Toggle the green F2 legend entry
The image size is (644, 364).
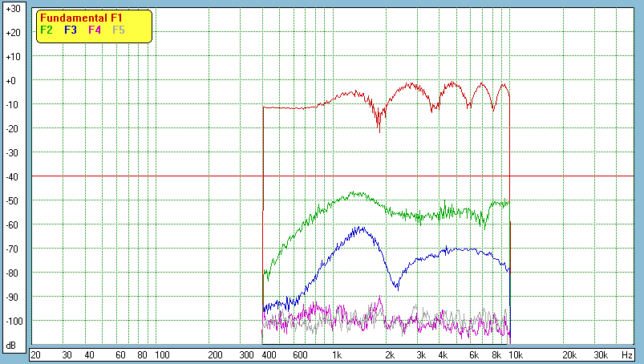[47, 30]
